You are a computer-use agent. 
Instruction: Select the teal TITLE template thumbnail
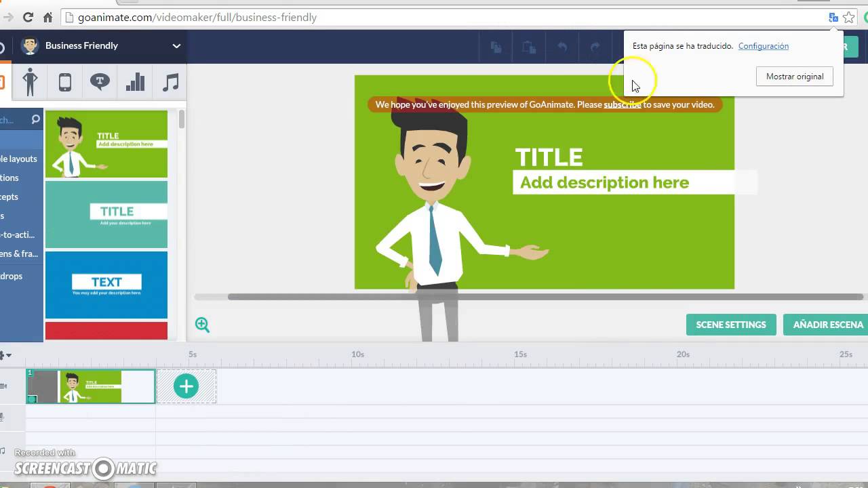[x=106, y=214]
